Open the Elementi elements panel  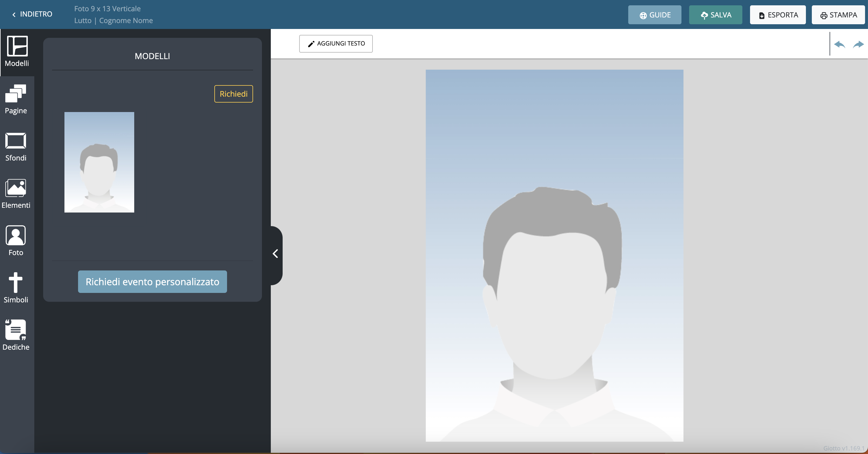point(16,193)
